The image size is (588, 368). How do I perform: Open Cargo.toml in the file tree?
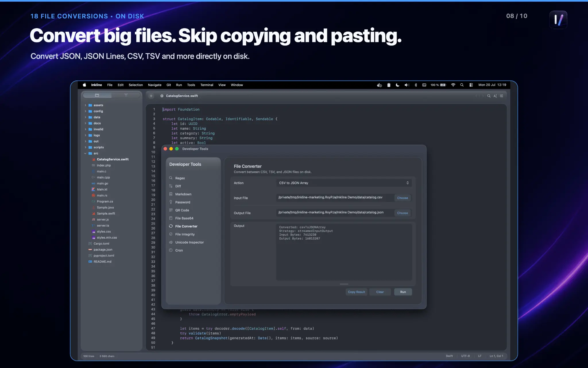point(101,244)
